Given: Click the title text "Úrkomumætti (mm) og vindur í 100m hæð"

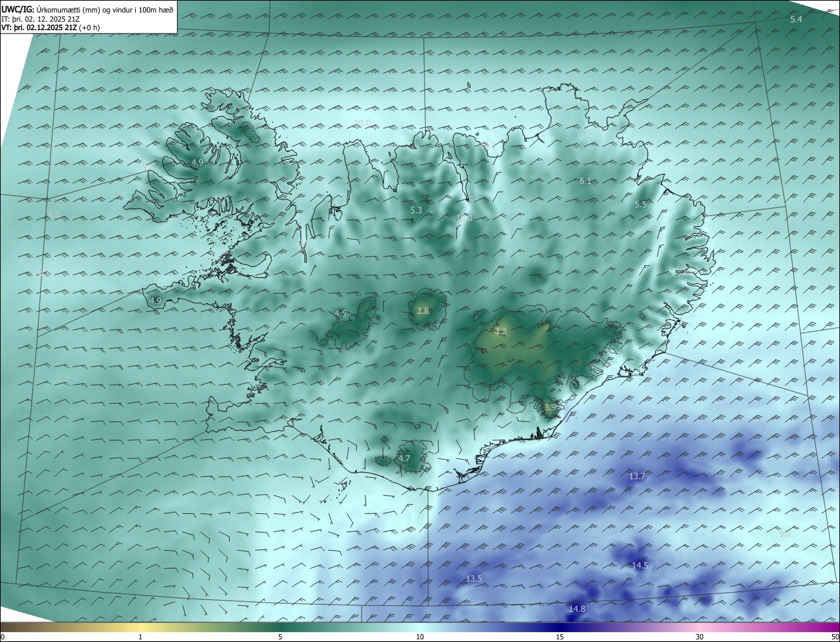Looking at the screenshot, I should [105, 9].
